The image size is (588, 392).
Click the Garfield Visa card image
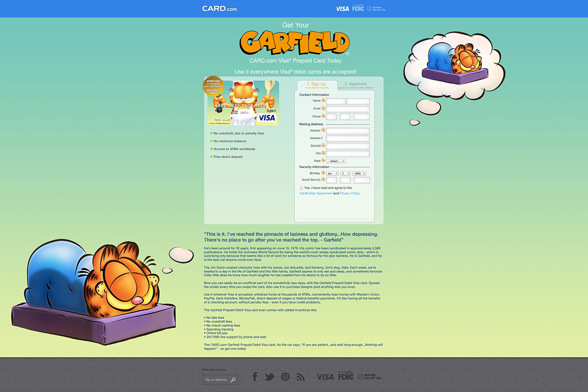coord(244,103)
